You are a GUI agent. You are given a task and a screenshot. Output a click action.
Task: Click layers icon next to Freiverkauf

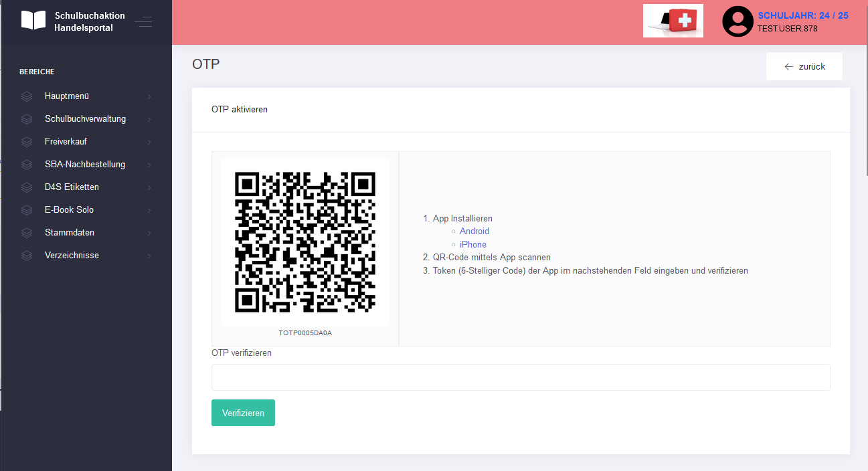pos(27,142)
